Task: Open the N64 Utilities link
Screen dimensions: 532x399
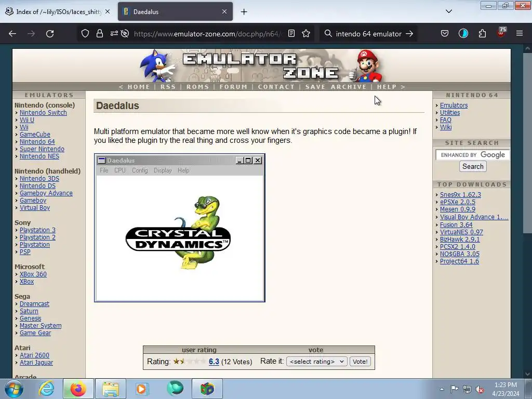Action: (450, 113)
